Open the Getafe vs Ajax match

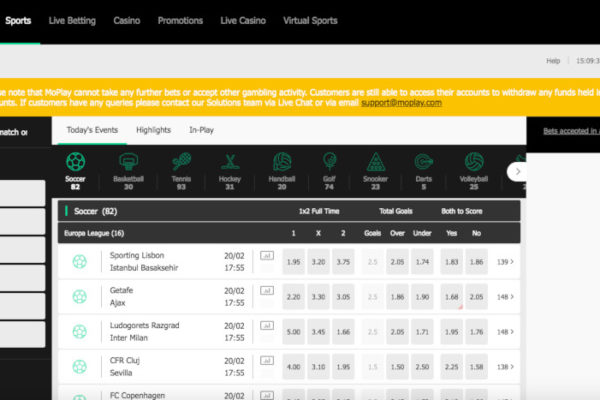[122, 297]
